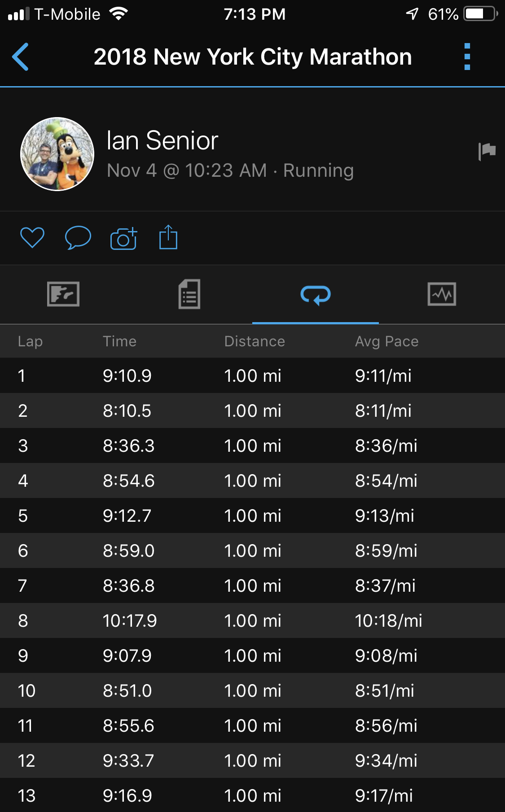Switch to the map overview tab
The image size is (505, 812).
click(x=63, y=294)
